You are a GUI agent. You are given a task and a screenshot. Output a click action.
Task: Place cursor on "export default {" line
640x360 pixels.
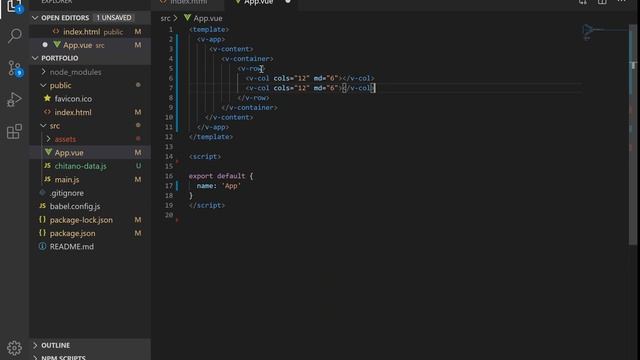221,176
